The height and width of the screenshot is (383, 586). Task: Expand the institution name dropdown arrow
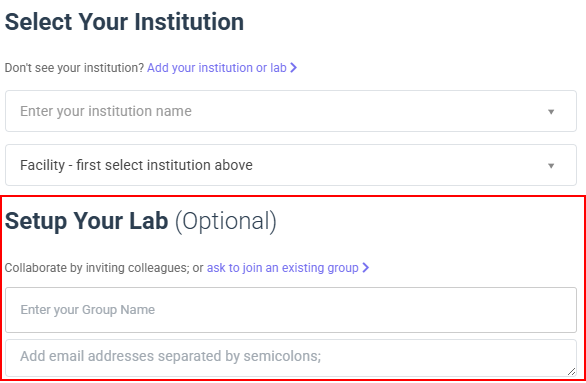click(551, 111)
